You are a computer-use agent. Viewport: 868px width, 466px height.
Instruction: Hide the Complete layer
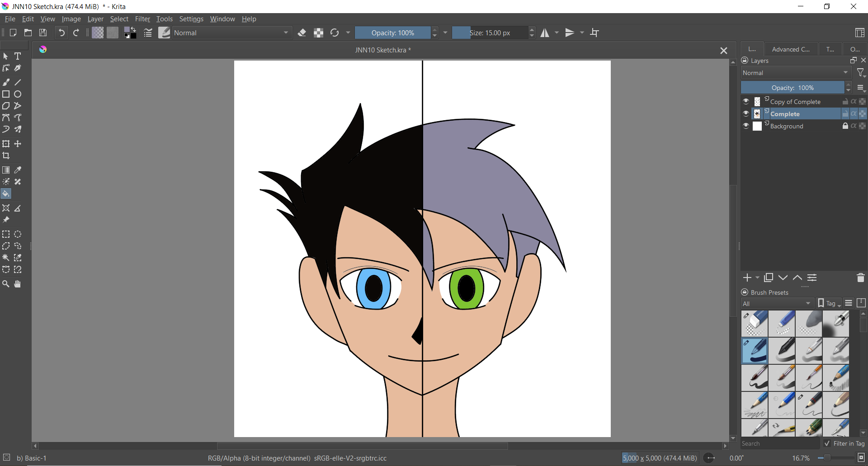[746, 113]
